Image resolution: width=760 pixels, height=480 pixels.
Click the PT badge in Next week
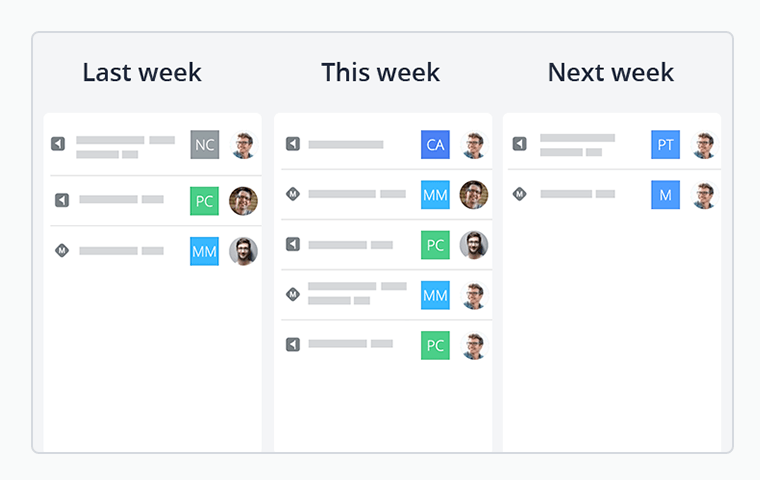[x=665, y=144]
